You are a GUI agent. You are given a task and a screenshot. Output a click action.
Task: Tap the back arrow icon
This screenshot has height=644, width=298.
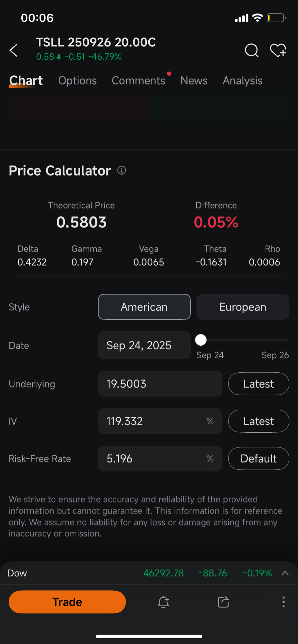point(14,50)
